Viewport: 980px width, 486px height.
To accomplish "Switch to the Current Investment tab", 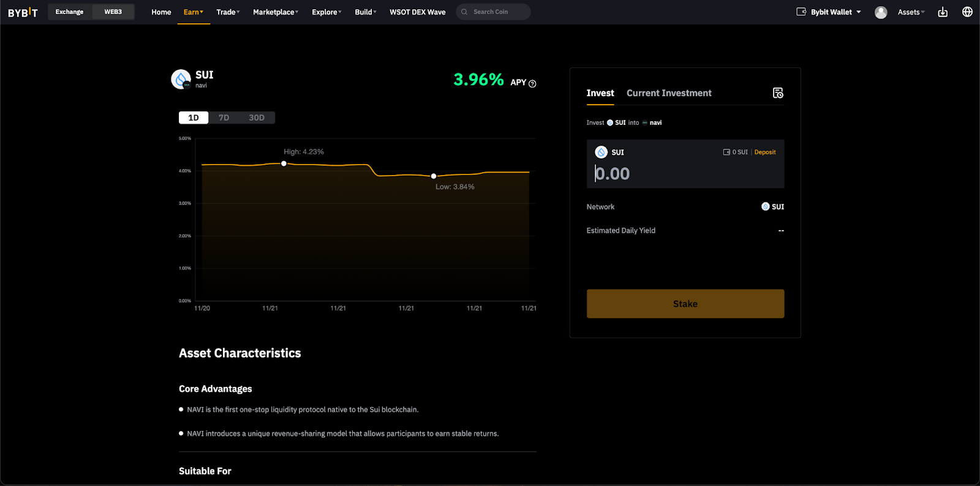I will pos(669,93).
